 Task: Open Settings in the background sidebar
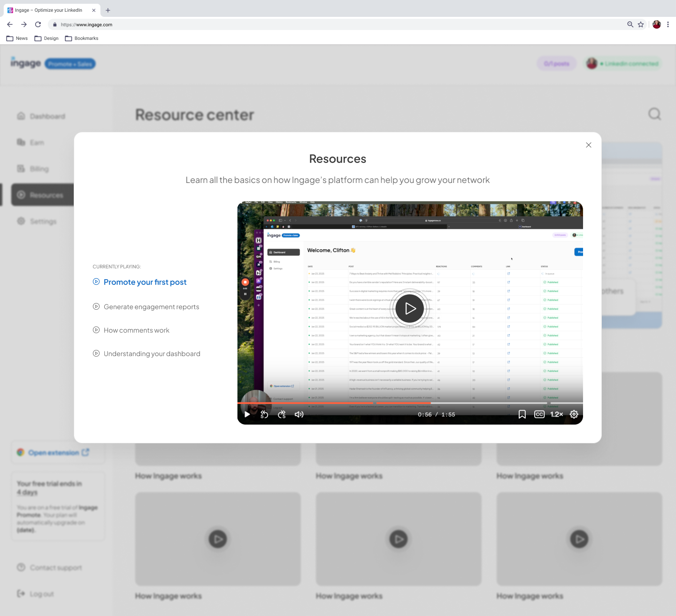pos(37,221)
